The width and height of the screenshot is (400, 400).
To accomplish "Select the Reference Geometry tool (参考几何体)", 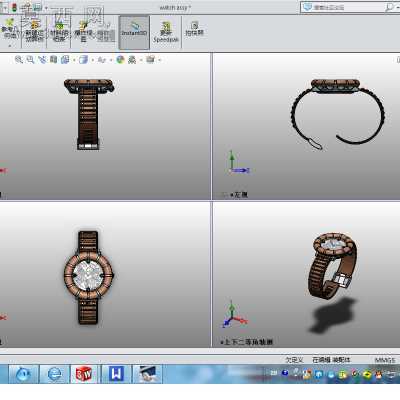I will 9,29.
